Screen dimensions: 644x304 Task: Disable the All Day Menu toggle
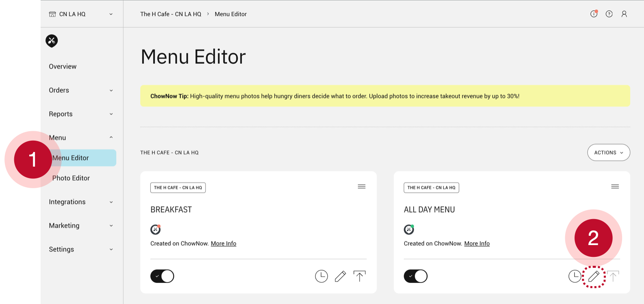[x=415, y=276]
